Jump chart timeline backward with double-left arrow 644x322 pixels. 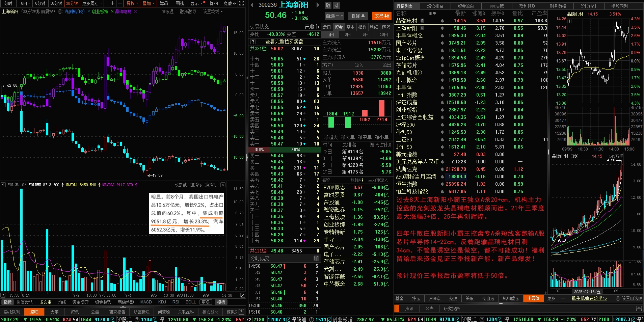(x=3, y=295)
